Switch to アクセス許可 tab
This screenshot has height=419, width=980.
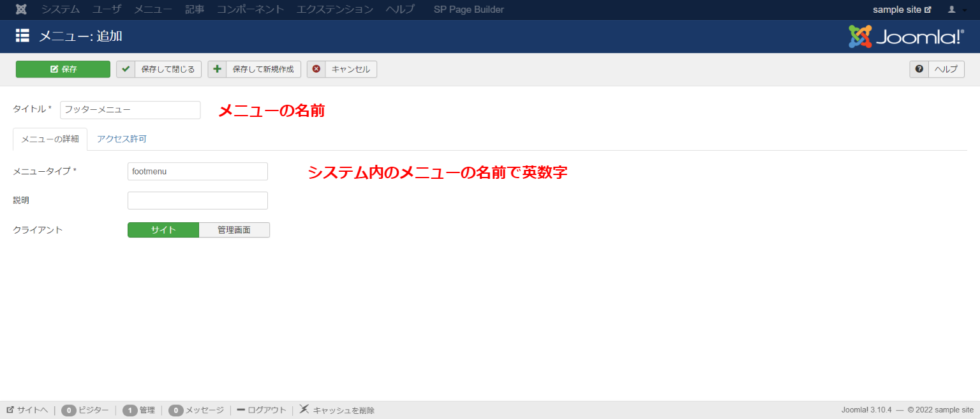point(121,139)
